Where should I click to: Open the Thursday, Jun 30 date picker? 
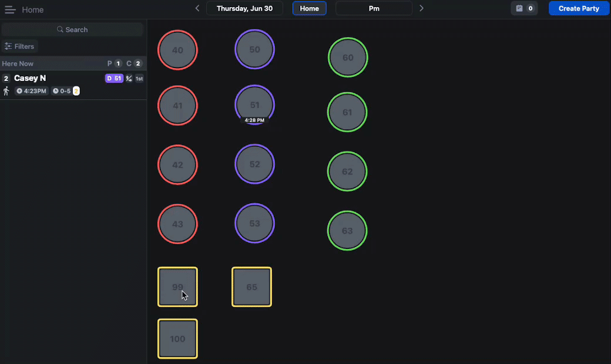tap(244, 8)
